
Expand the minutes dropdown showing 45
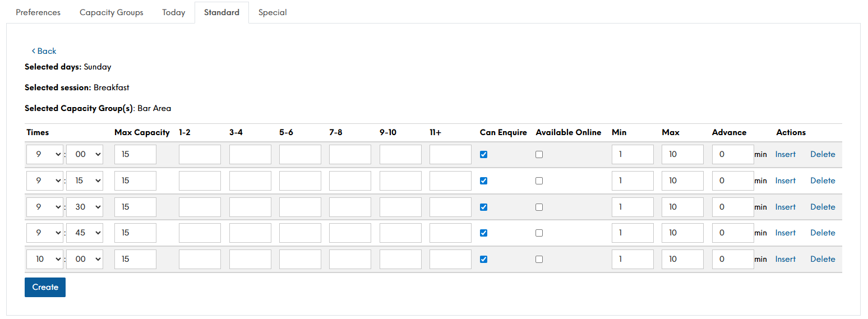[85, 233]
